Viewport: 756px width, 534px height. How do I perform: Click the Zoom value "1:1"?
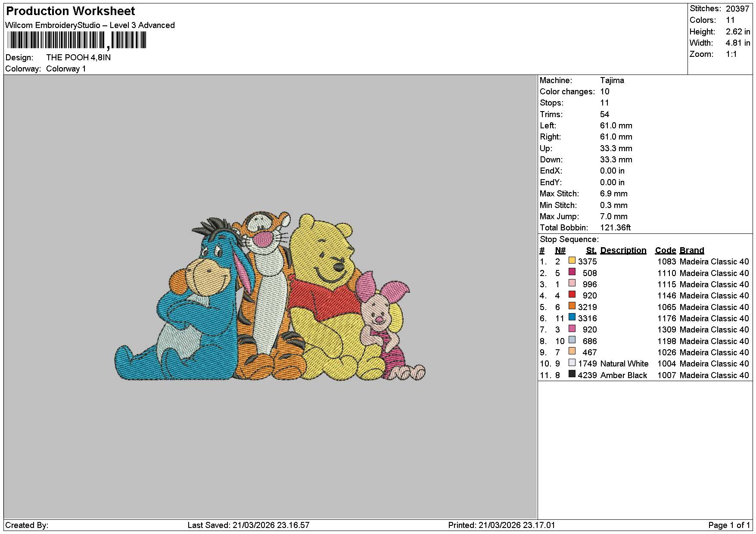point(731,54)
